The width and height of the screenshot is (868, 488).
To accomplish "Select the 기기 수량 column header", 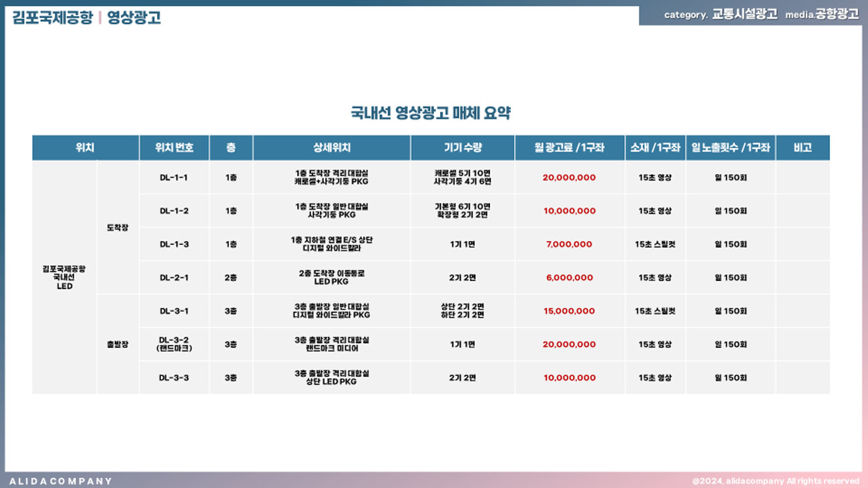I will (x=462, y=148).
